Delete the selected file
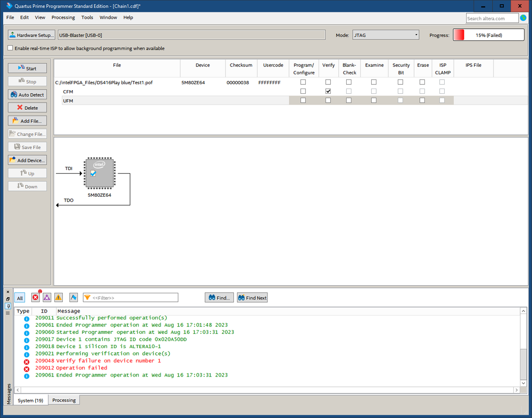 (x=27, y=108)
